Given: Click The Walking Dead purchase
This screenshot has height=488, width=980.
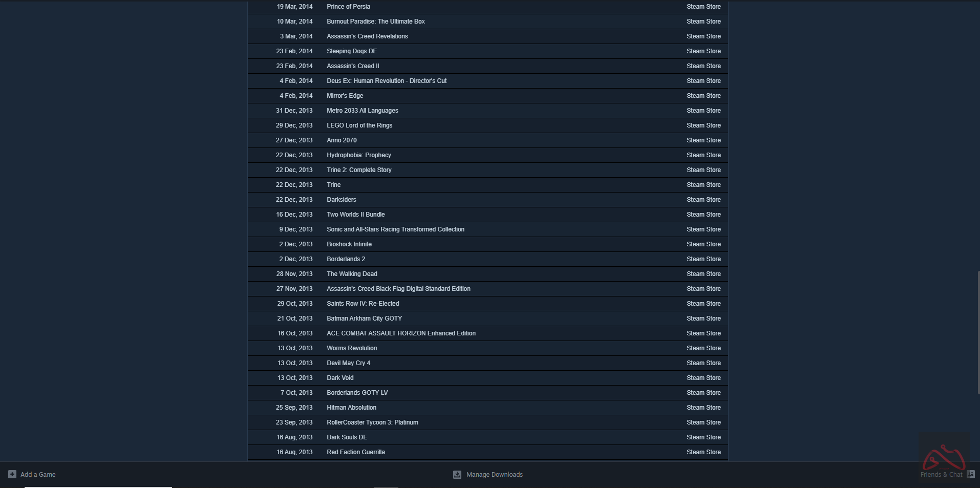Looking at the screenshot, I should (352, 274).
